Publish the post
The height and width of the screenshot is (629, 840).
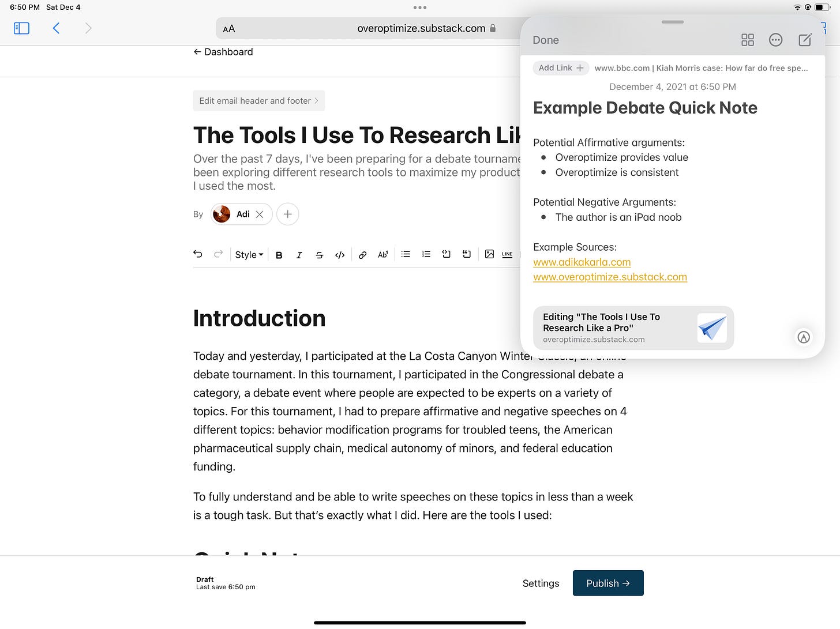pyautogui.click(x=608, y=583)
